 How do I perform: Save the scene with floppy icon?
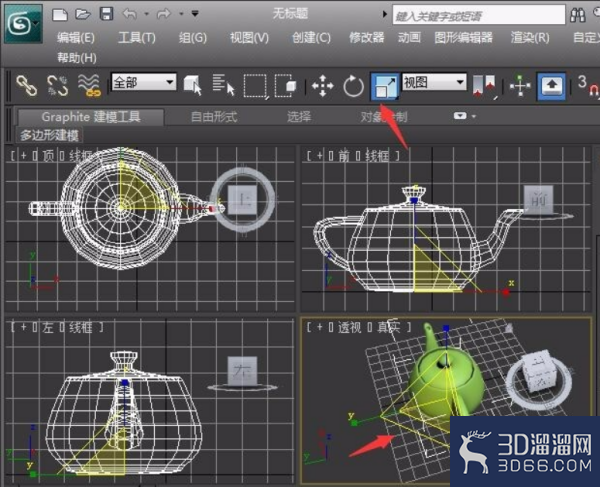[106, 14]
